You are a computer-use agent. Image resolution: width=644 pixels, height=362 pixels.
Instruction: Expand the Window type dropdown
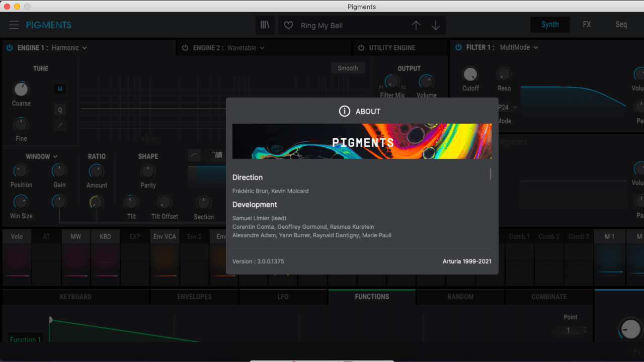click(x=42, y=156)
